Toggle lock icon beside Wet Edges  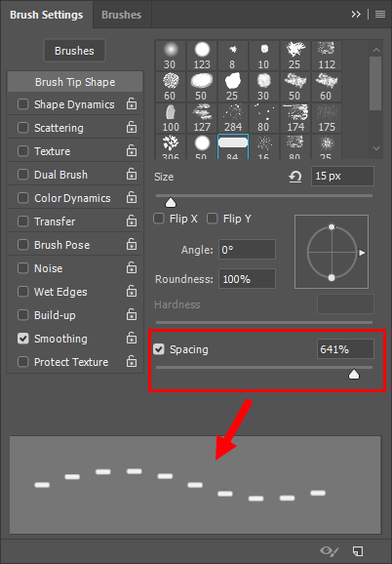[x=132, y=291]
